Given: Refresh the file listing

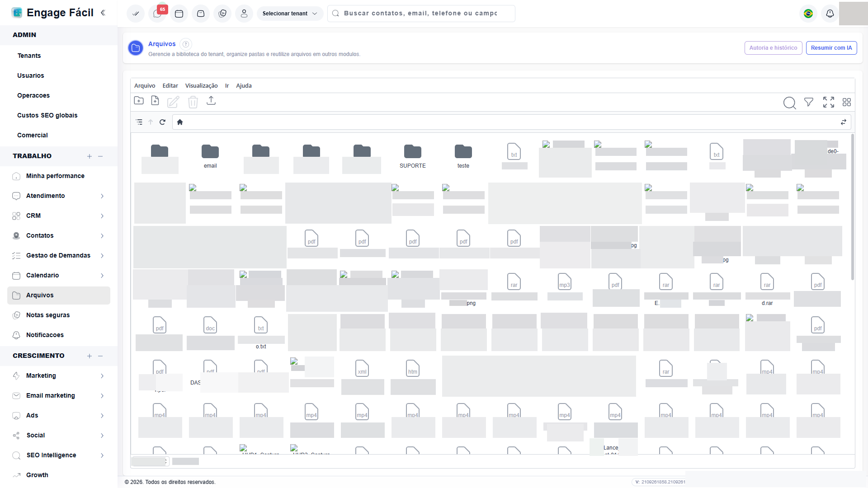Looking at the screenshot, I should 162,122.
